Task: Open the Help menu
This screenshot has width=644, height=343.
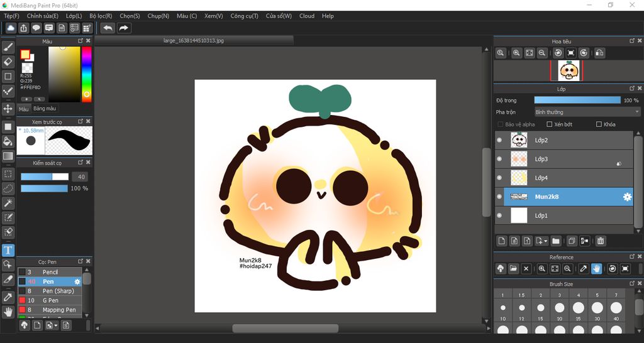Action: pyautogui.click(x=328, y=16)
